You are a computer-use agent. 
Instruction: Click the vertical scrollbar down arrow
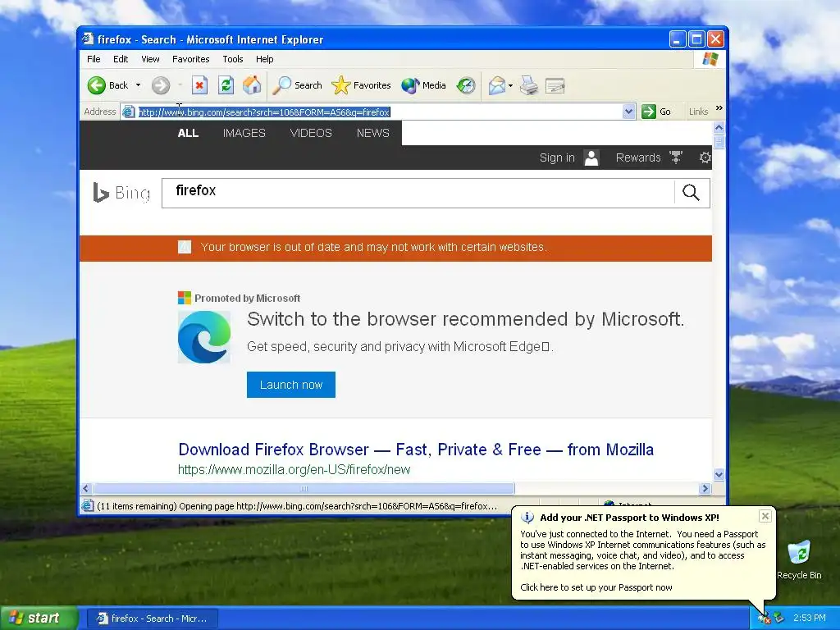click(x=719, y=475)
